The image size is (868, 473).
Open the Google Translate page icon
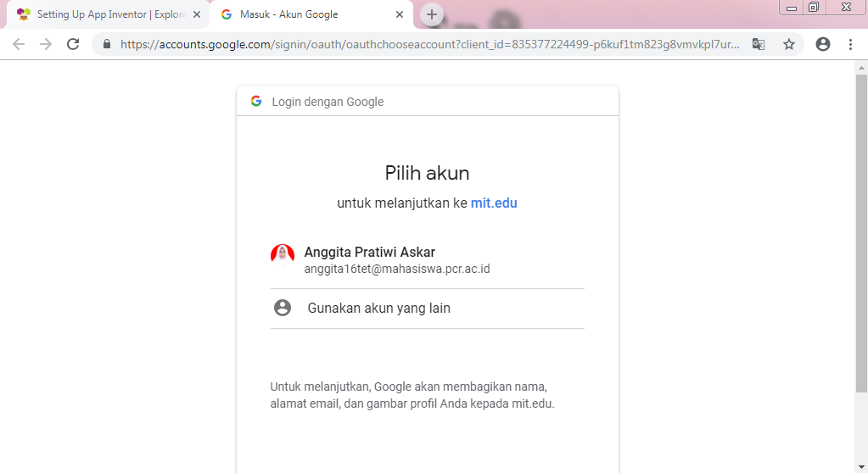[759, 44]
